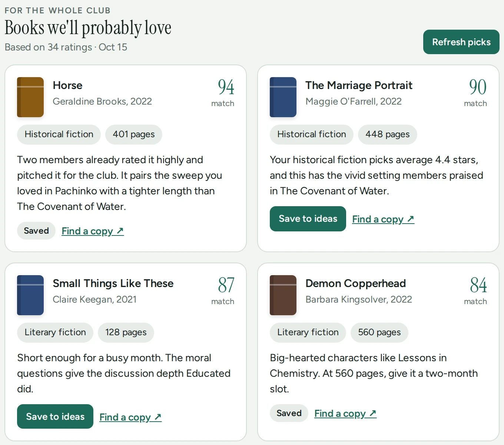Open the Horse book cover
Screen dimensions: 504x445
coord(30,97)
